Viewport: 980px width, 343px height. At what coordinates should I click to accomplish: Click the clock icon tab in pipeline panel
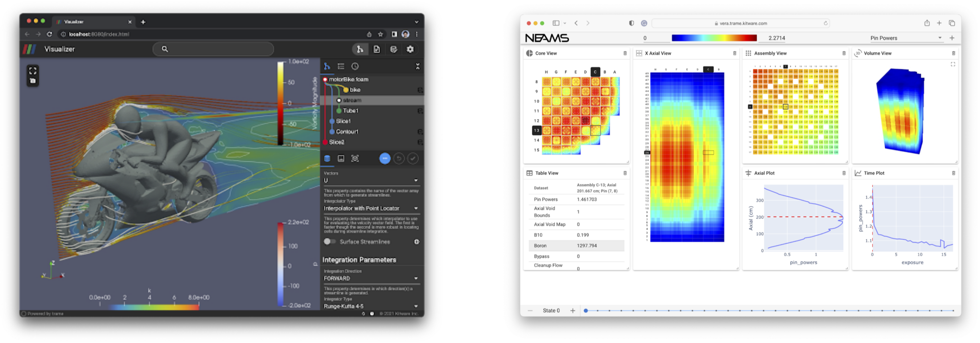355,66
